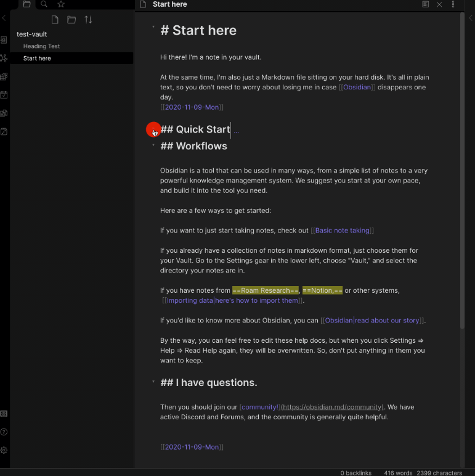Screen dimensions: 475x476
Task: Open today's daily note calendar icon
Action: tap(4, 95)
